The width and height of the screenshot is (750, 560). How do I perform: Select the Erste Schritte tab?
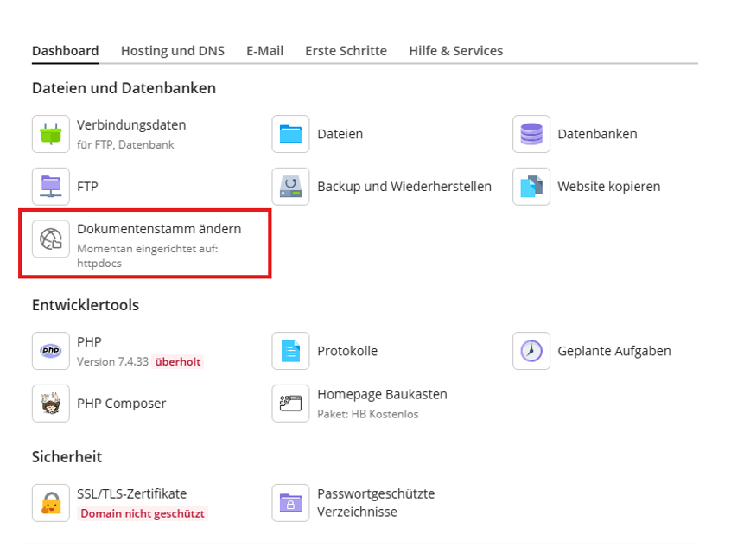(x=346, y=51)
